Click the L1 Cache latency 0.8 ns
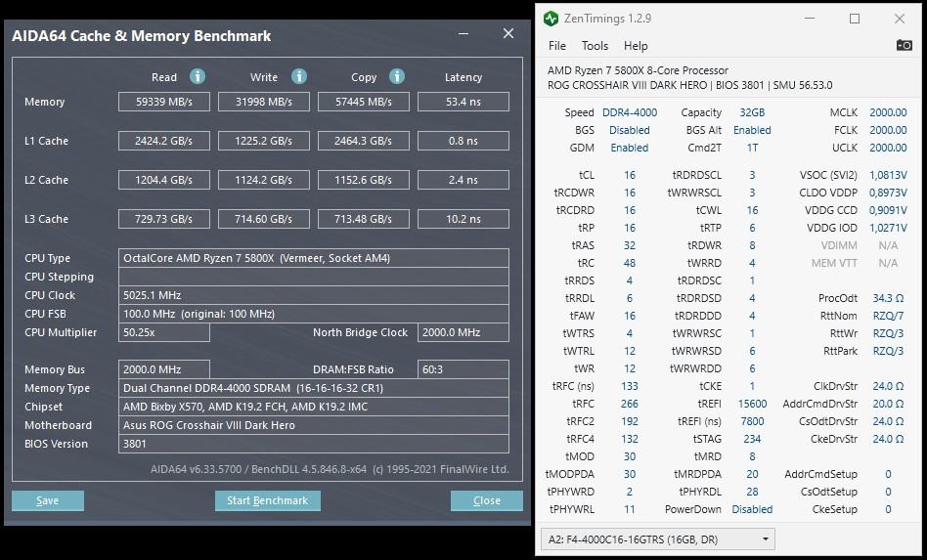 463,141
